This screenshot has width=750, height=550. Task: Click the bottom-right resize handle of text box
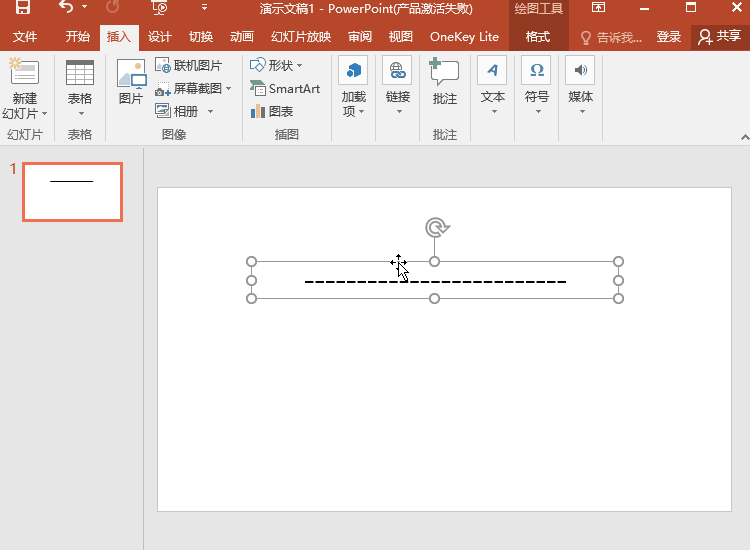618,298
